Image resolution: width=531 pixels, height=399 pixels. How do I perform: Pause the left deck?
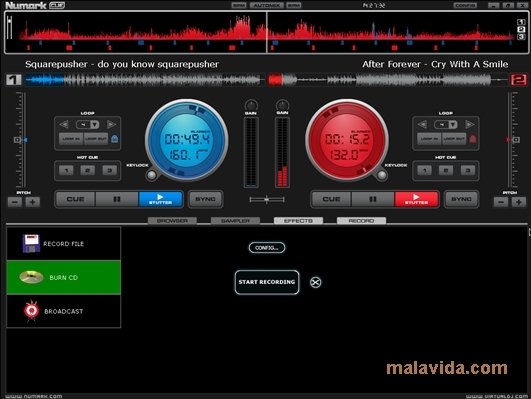(x=117, y=199)
